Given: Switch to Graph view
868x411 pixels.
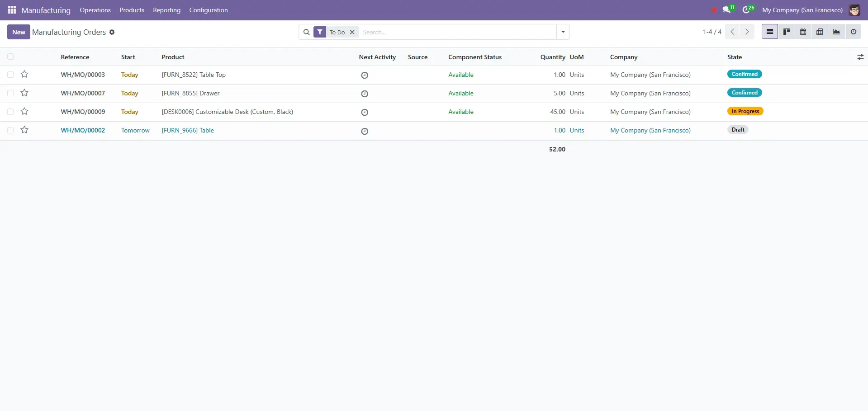Looking at the screenshot, I should [x=836, y=32].
